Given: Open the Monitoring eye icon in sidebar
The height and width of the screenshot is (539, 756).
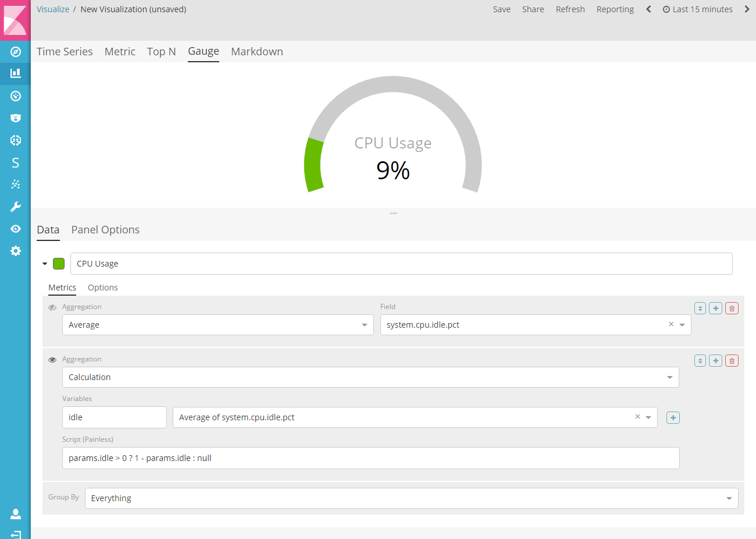Looking at the screenshot, I should pos(16,229).
